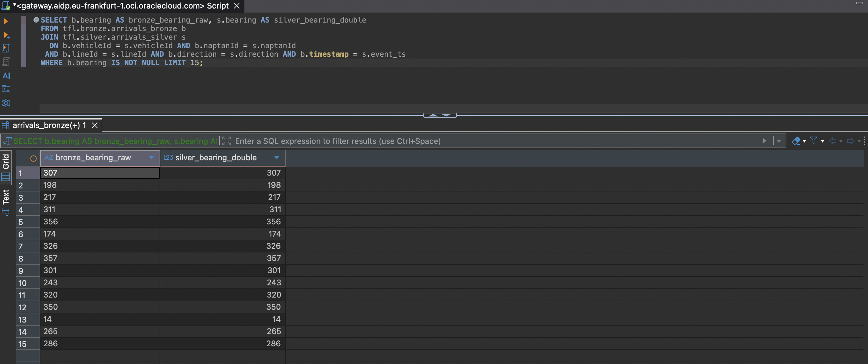Screen dimensions: 868x364
Task: Select row number 8 header
Action: point(28,259)
